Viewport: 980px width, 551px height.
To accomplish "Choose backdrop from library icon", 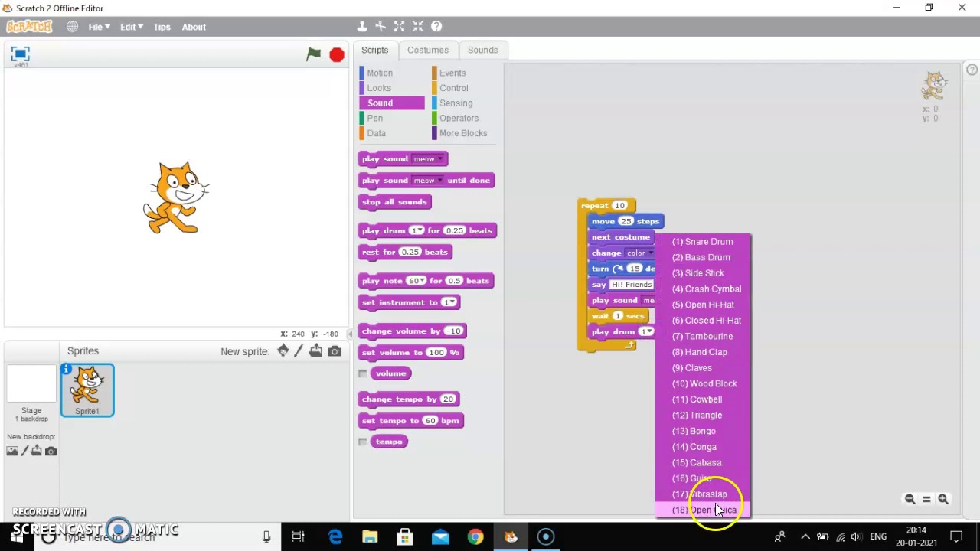I will [x=12, y=451].
